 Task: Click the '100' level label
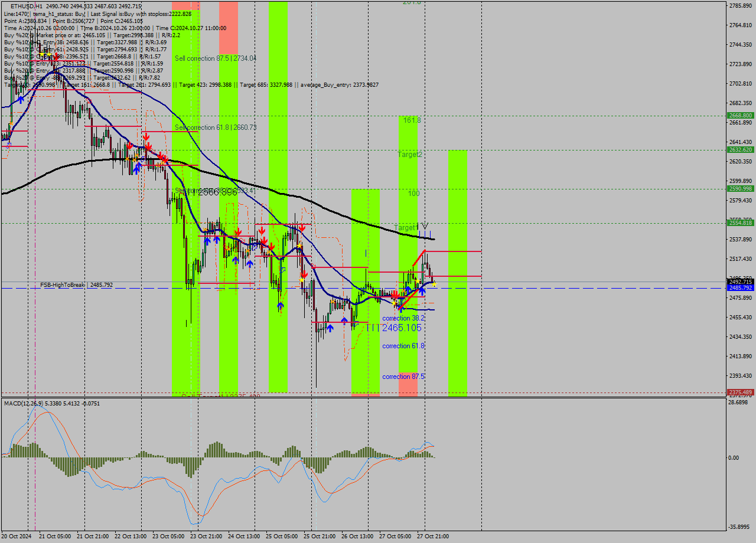pos(413,194)
